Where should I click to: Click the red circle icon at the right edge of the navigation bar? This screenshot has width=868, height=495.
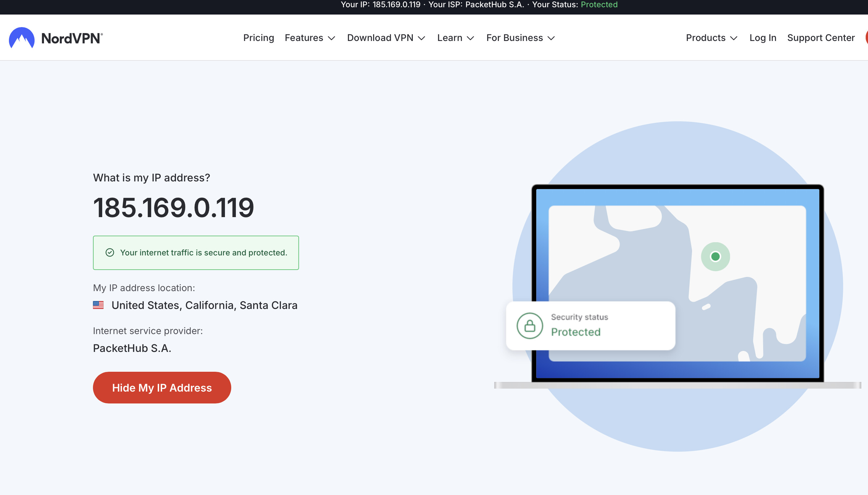tap(866, 38)
